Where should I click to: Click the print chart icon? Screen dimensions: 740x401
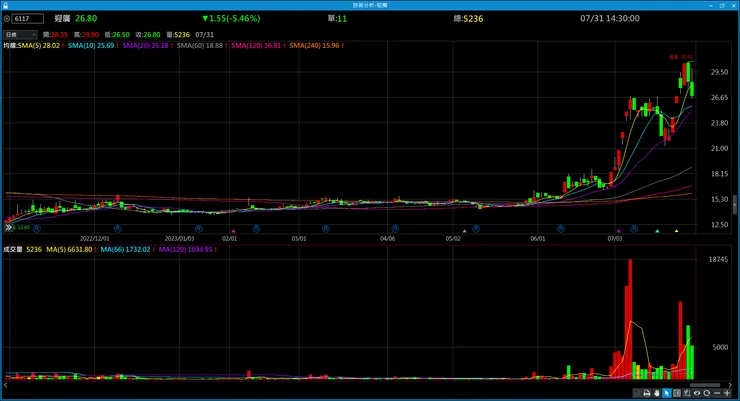pos(647,393)
